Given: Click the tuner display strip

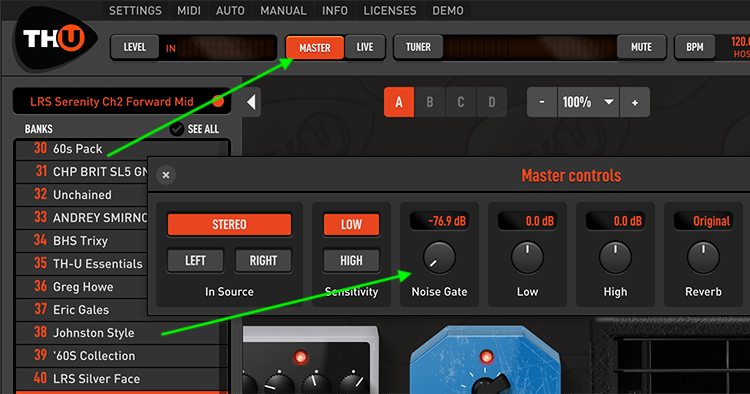Looking at the screenshot, I should [x=530, y=47].
